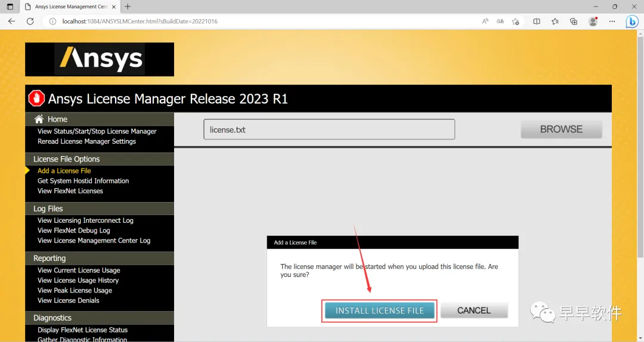Open the Favorites list icon
This screenshot has width=644, height=342.
click(x=555, y=21)
